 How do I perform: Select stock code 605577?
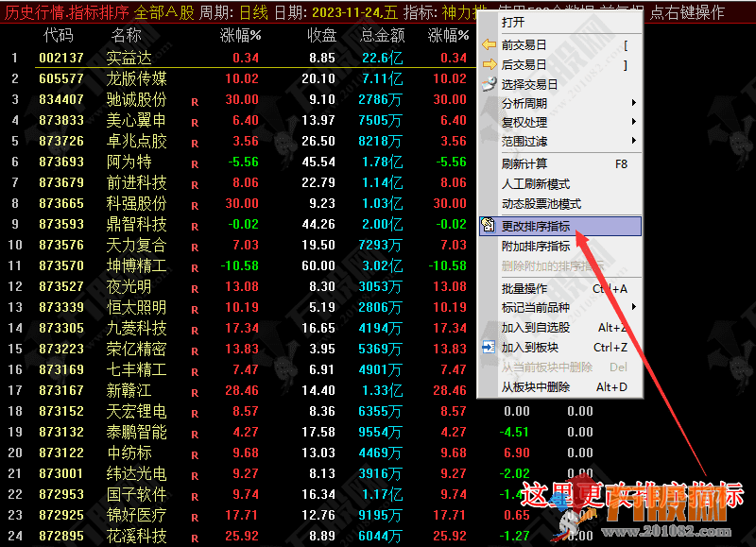click(61, 78)
